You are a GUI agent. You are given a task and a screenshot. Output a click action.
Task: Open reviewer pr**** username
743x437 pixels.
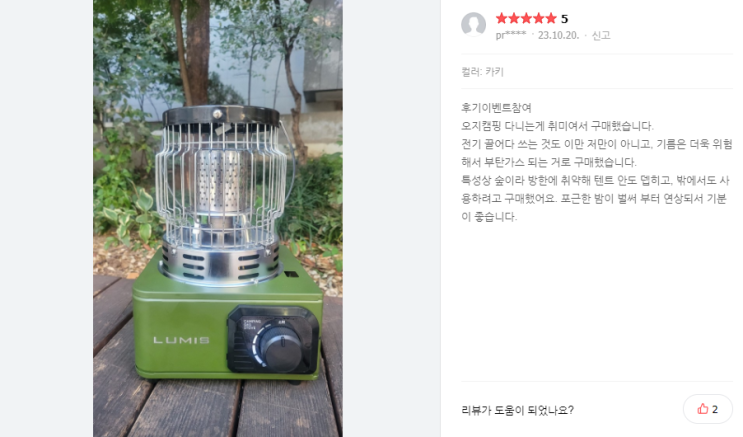coord(511,35)
